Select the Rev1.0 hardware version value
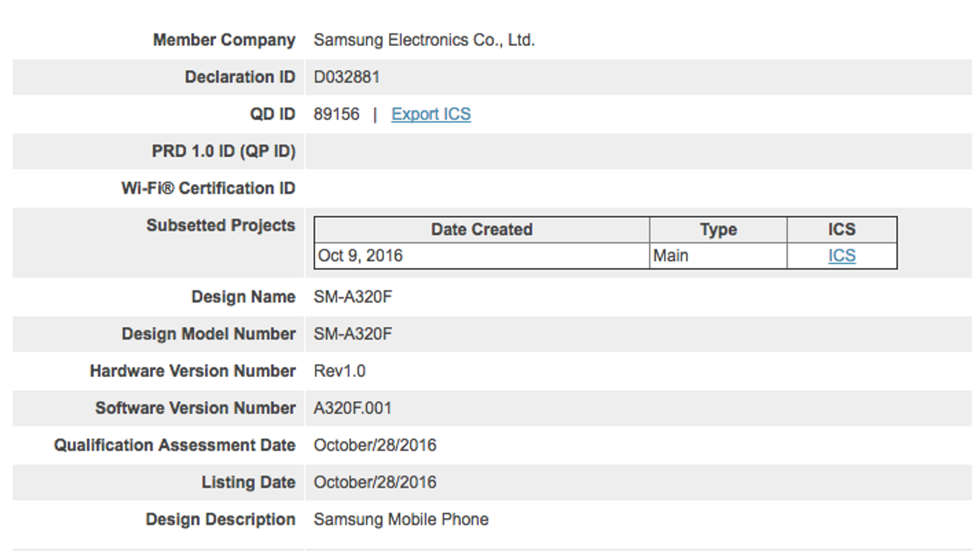The image size is (980, 551). (339, 372)
